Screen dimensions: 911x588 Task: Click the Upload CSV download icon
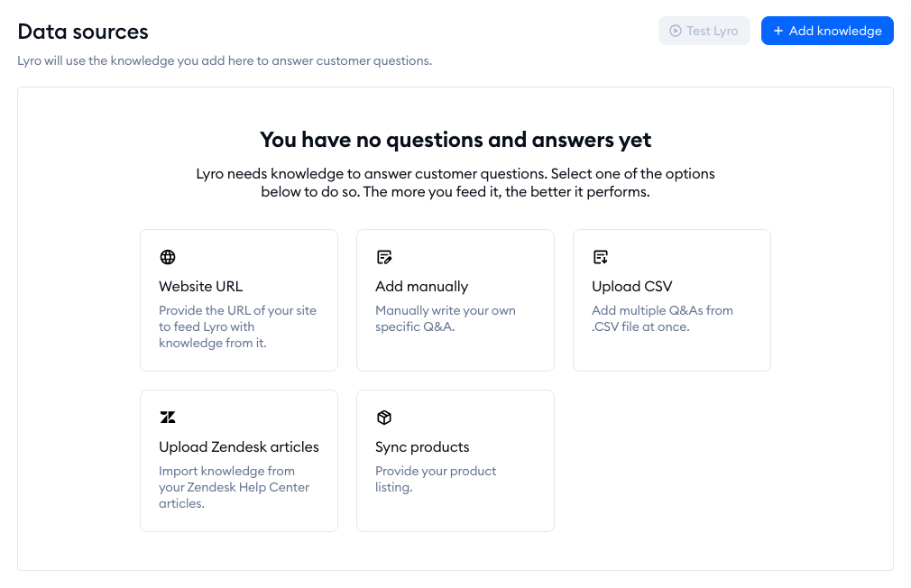601,257
